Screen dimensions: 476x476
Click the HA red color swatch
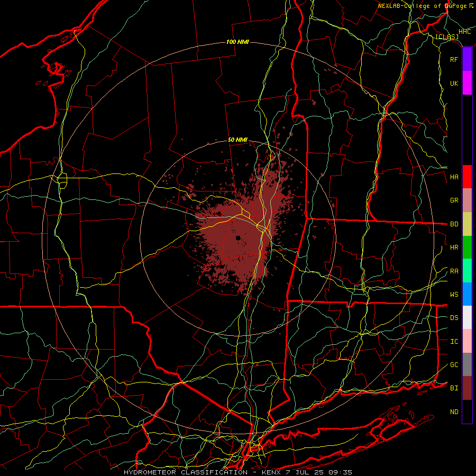pos(467,177)
